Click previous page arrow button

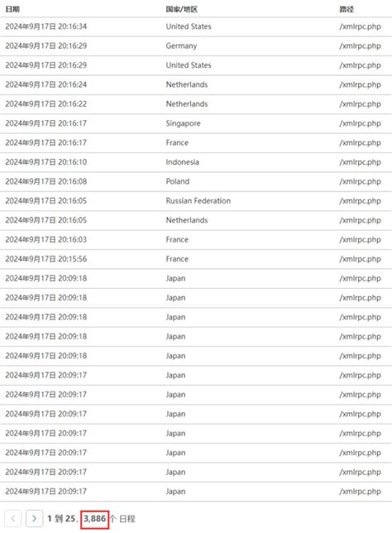(x=13, y=518)
